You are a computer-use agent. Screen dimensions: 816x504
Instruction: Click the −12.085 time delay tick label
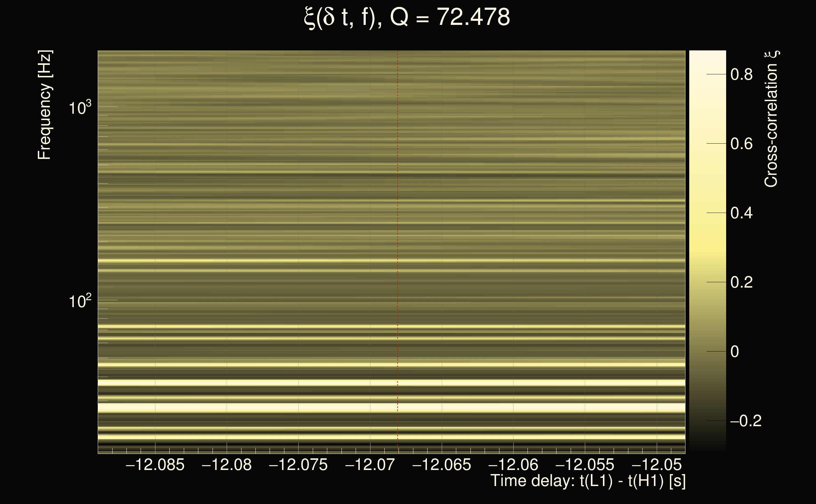click(155, 465)
